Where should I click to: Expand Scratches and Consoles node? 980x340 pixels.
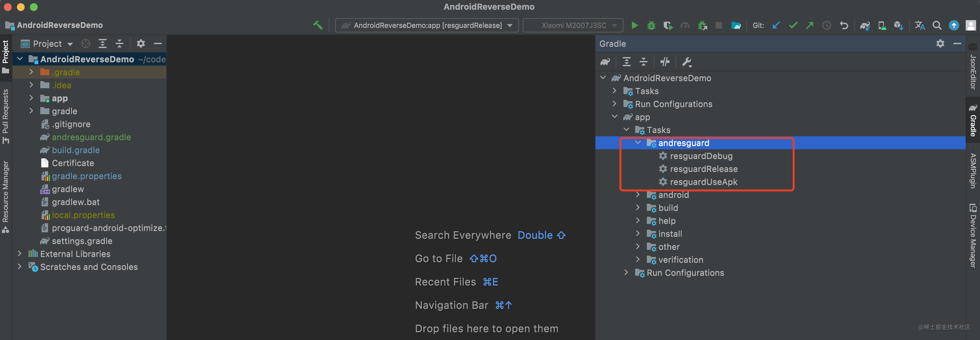(x=20, y=267)
